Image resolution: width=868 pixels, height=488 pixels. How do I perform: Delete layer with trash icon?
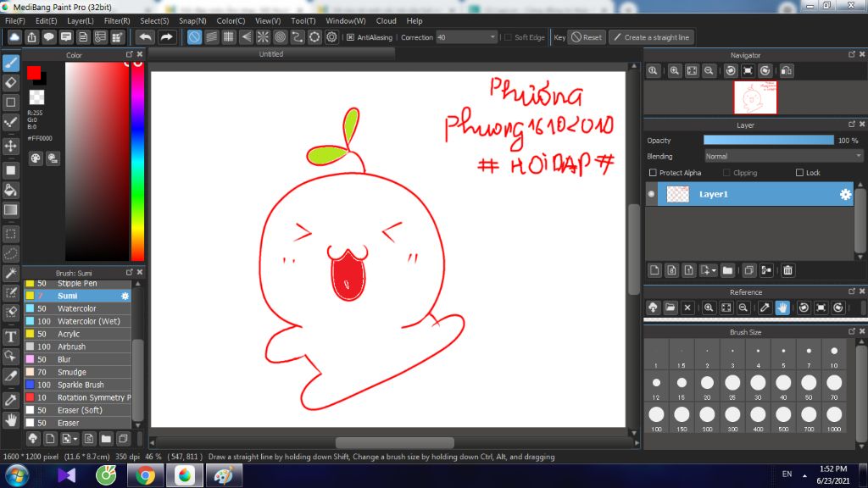tap(787, 270)
